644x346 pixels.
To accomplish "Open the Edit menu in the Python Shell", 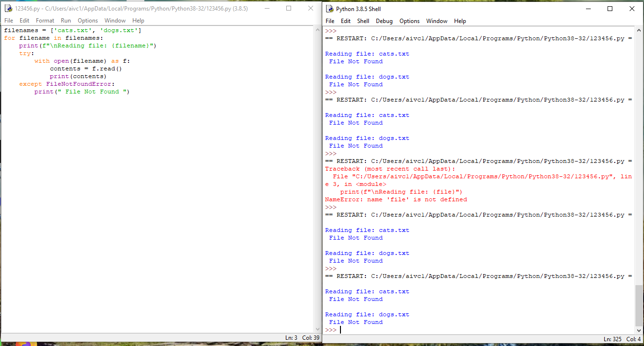I will tap(346, 21).
